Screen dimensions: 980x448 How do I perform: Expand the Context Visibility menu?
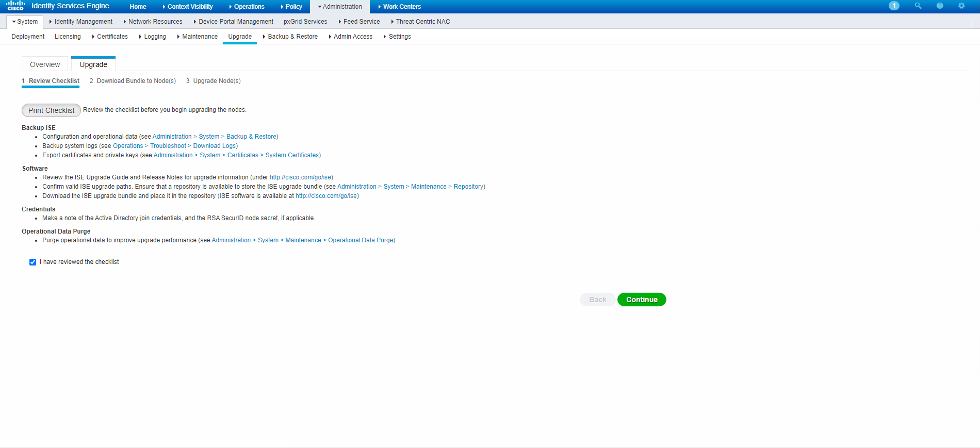188,7
